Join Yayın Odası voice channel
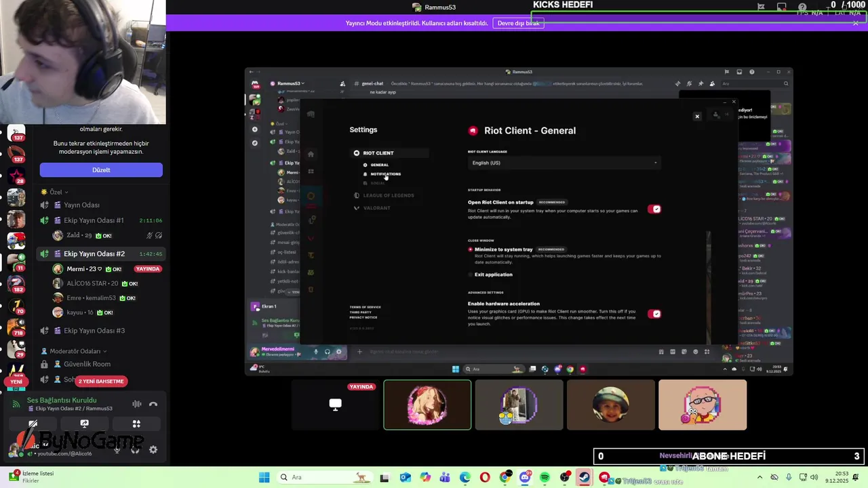 [101, 205]
